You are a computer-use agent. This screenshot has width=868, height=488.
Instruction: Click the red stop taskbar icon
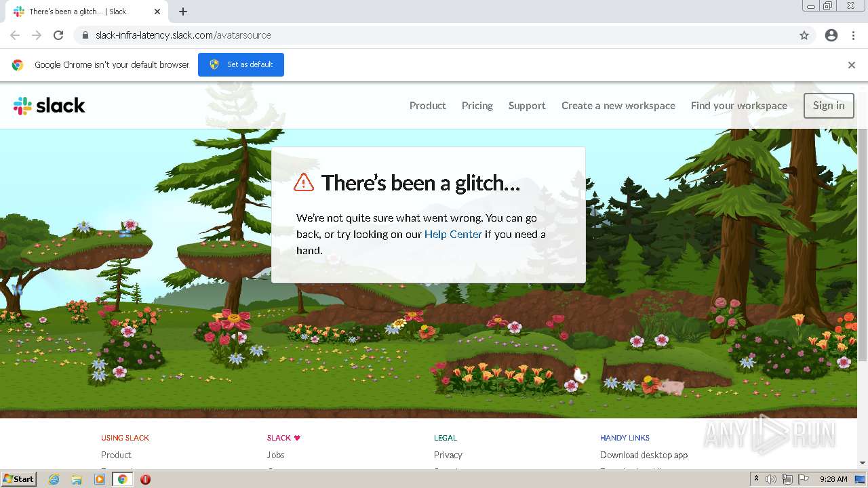click(x=145, y=479)
